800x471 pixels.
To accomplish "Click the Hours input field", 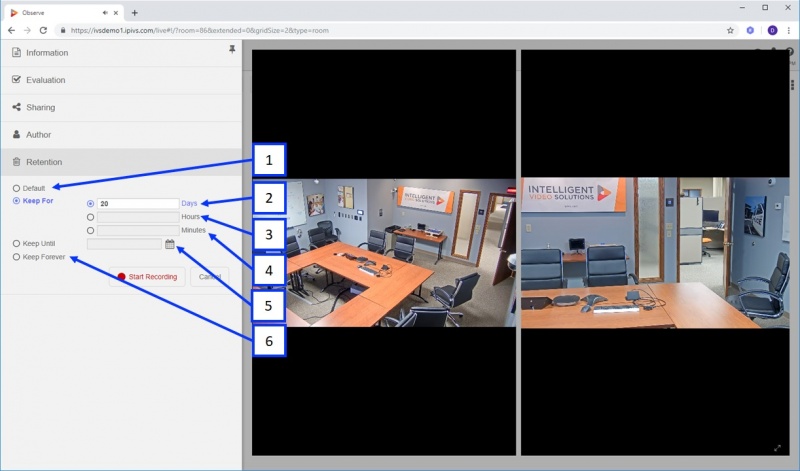I will coord(138,217).
